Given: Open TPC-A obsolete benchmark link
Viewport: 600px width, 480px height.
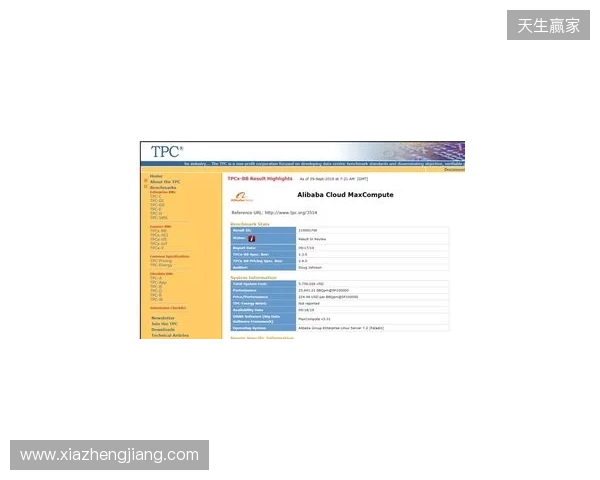Looking at the screenshot, I should [x=156, y=278].
